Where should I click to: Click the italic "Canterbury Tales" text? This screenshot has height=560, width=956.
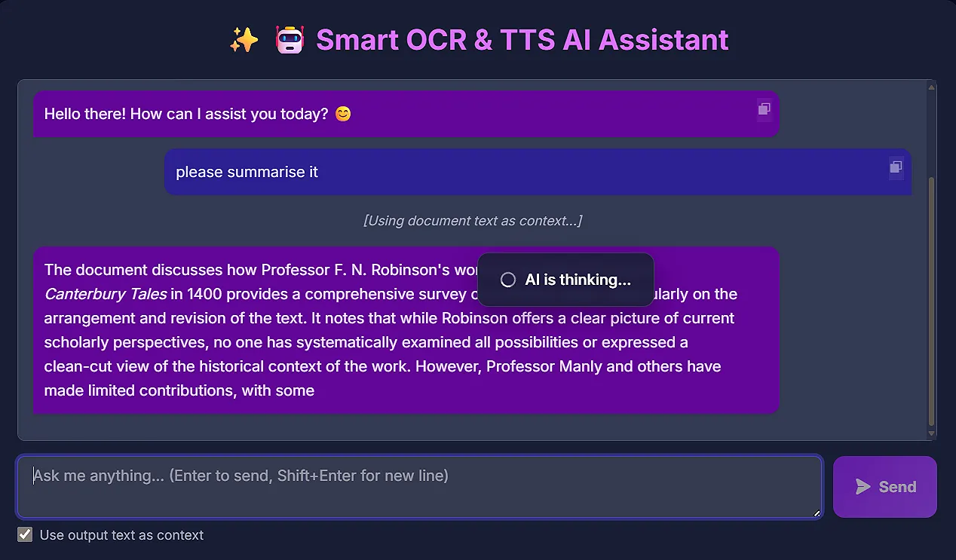pos(106,294)
